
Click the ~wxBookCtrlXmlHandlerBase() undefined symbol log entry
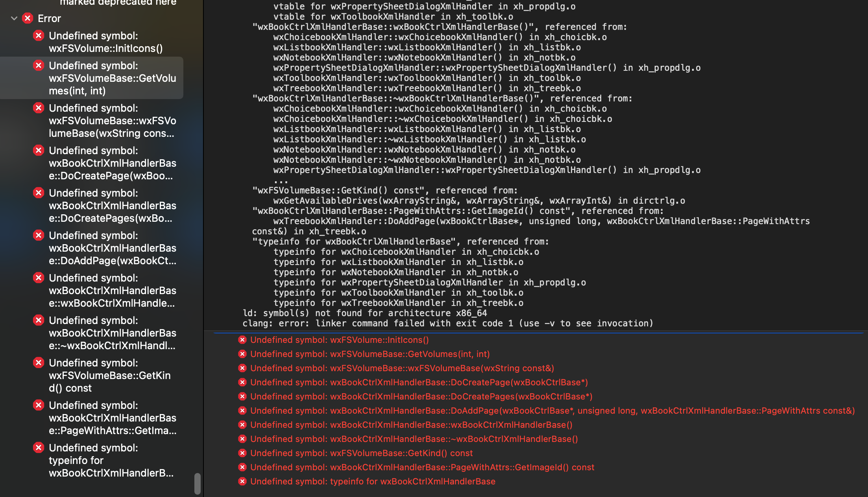pos(414,439)
